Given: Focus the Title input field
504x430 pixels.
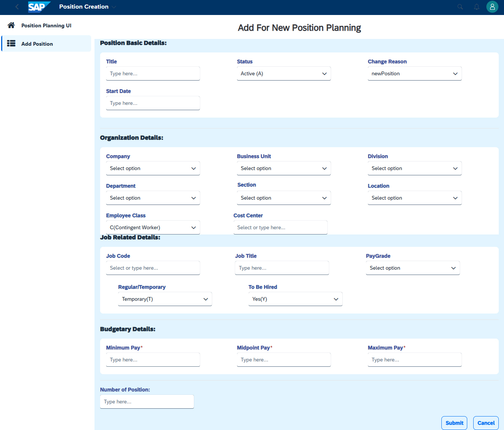Looking at the screenshot, I should click(153, 73).
